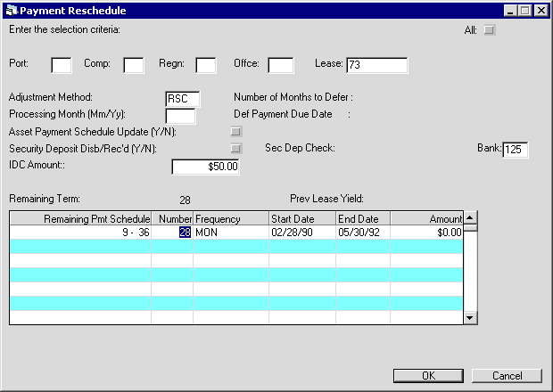The width and height of the screenshot is (553, 392).
Task: Select the Amount cell $0.00
Action: 426,233
